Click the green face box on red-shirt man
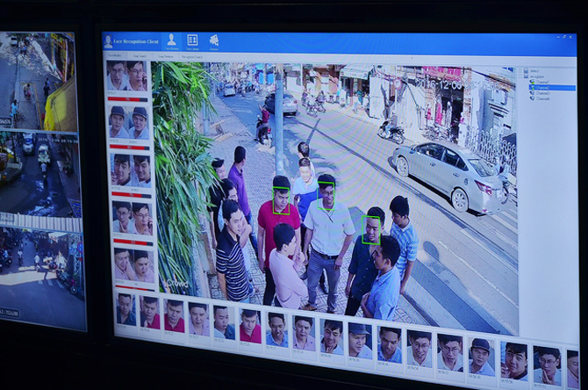Screen dimensions: 588x390 pos(281,201)
